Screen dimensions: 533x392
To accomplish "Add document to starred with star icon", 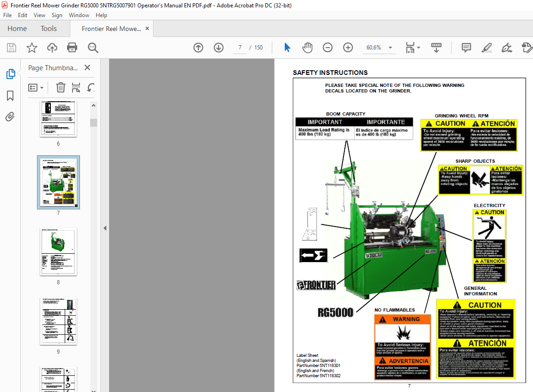I will point(31,48).
